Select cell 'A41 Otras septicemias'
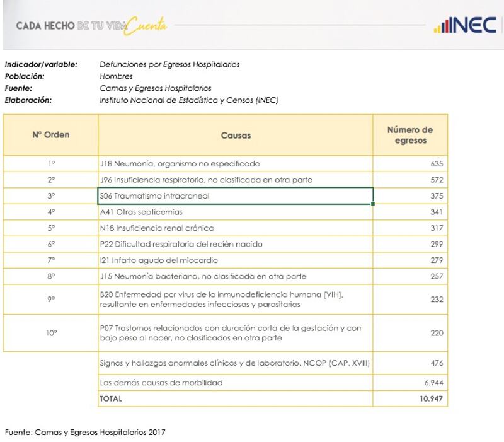Screen dimensions: 504x442 coord(236,212)
